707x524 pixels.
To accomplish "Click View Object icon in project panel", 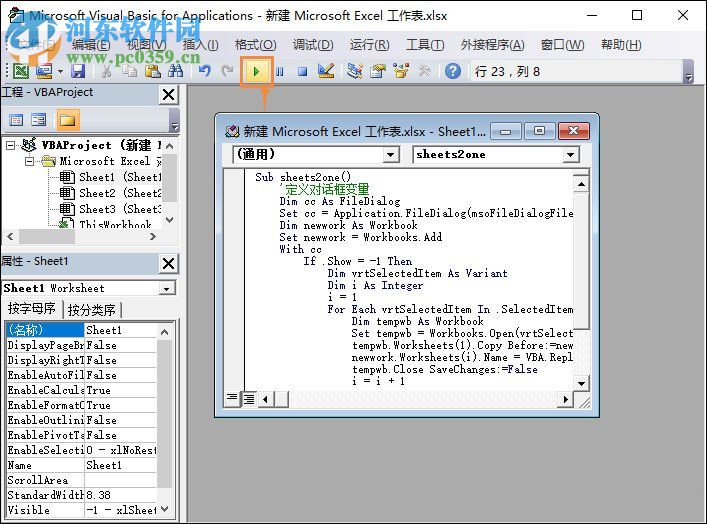I will tap(39, 120).
